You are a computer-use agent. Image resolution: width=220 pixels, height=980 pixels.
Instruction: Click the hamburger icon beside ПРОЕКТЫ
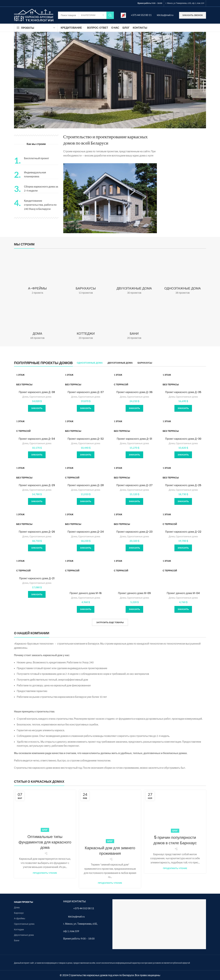(18, 28)
